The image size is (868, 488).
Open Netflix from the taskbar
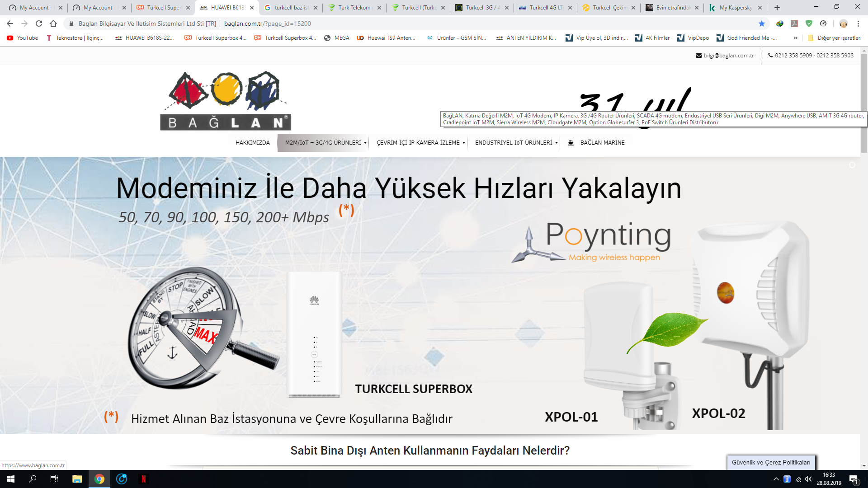pyautogui.click(x=144, y=479)
